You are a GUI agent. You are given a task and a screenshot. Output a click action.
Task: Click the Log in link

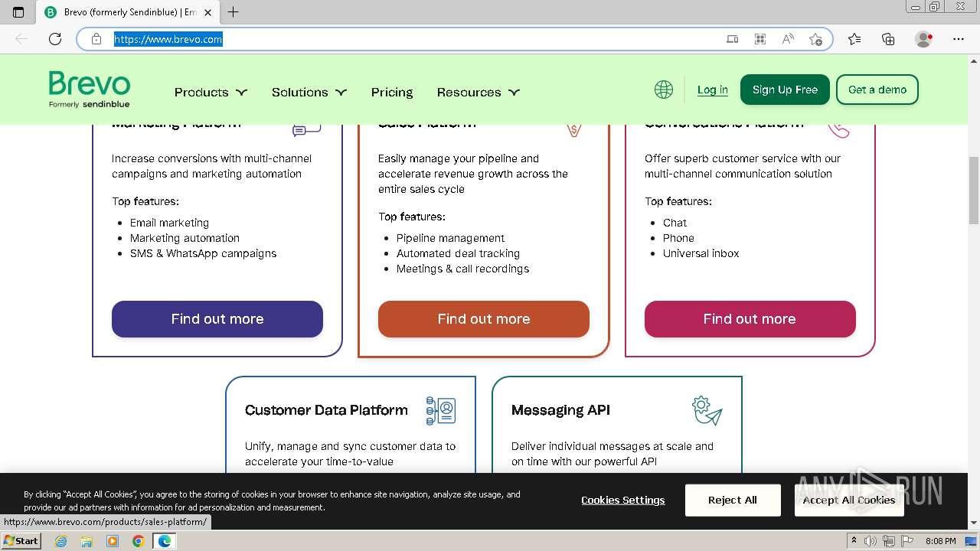(x=712, y=90)
